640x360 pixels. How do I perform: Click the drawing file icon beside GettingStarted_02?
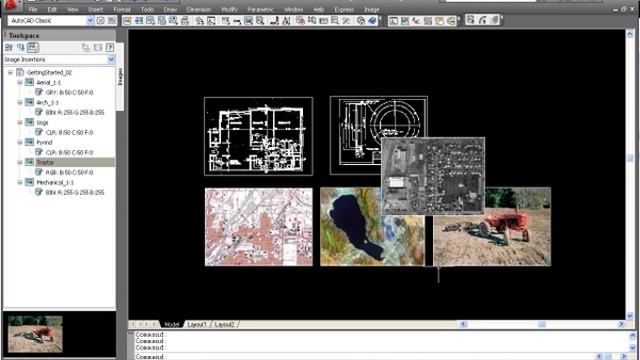(x=20, y=73)
